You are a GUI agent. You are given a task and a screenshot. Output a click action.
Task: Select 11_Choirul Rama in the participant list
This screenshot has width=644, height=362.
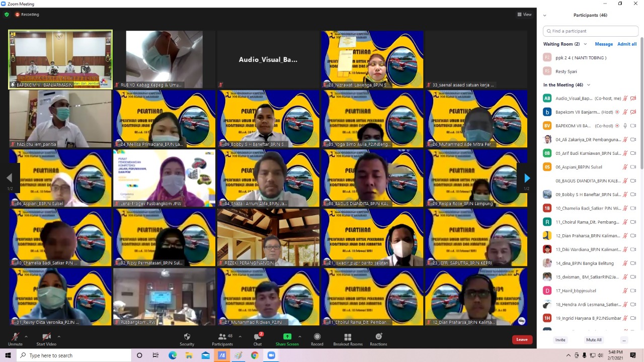[x=590, y=222]
